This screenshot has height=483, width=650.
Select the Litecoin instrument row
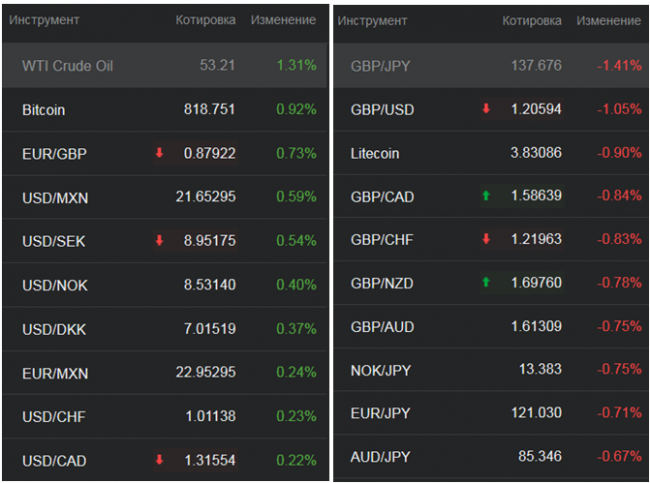click(375, 153)
